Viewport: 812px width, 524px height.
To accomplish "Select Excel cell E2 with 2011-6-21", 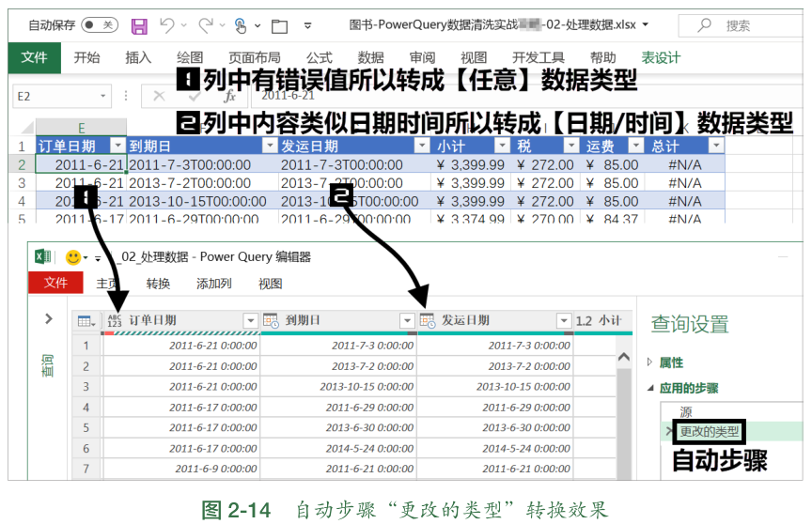I will (82, 164).
